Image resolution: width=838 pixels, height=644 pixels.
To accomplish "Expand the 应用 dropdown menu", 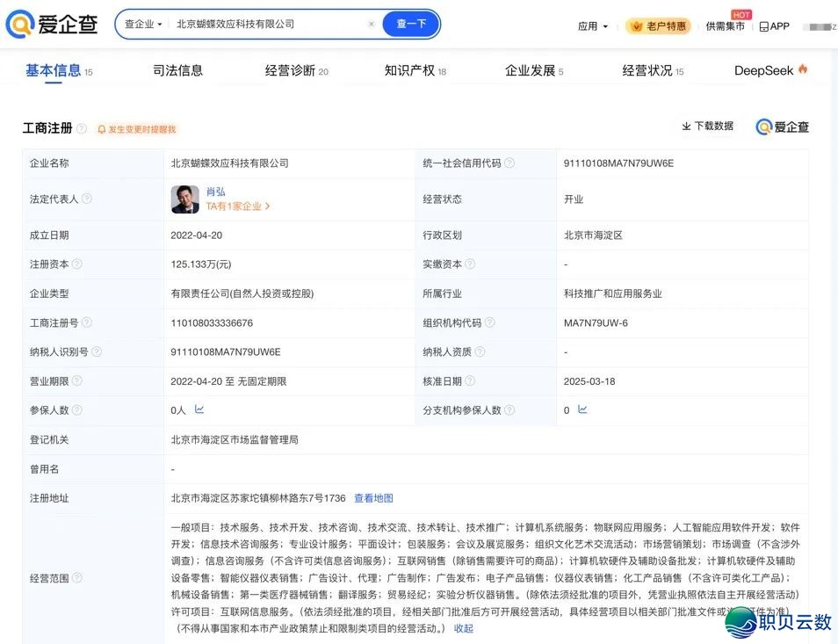I will [x=593, y=26].
